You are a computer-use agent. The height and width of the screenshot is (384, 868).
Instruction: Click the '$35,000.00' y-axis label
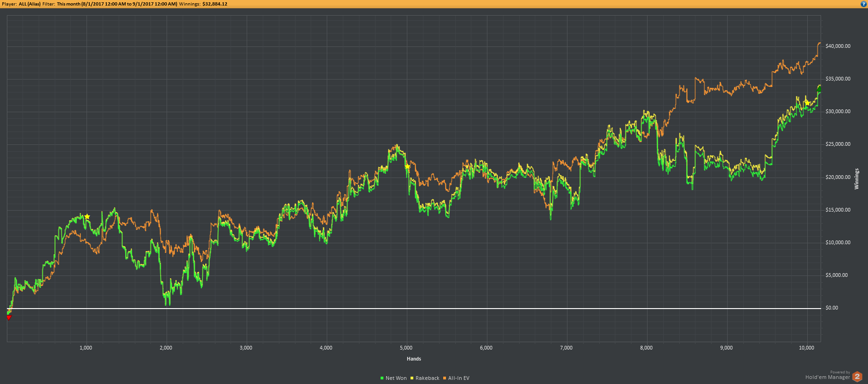[838, 79]
